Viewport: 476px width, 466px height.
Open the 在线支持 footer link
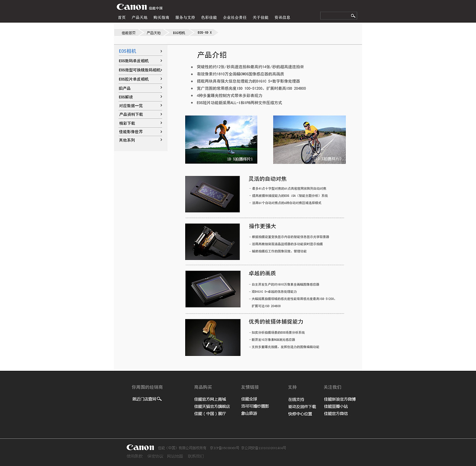(x=296, y=399)
